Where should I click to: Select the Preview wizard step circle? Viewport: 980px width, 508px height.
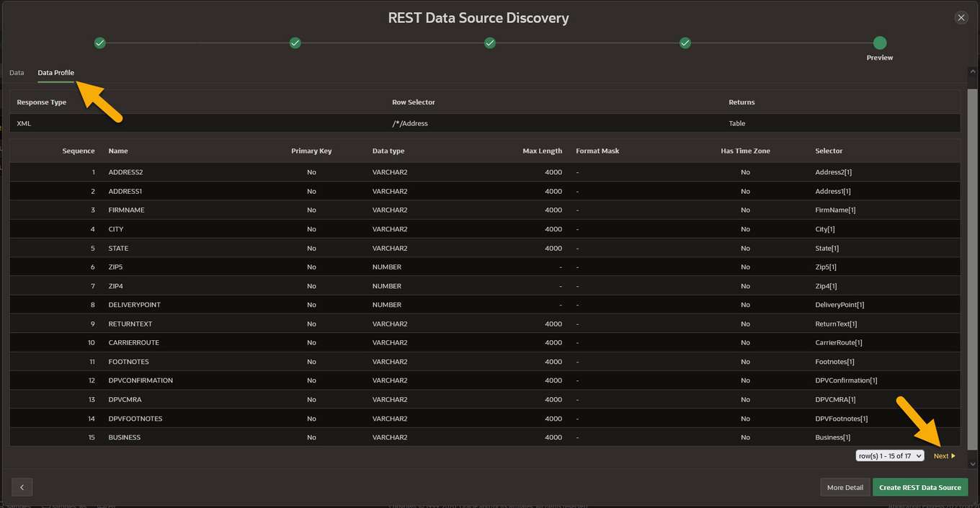pyautogui.click(x=879, y=43)
